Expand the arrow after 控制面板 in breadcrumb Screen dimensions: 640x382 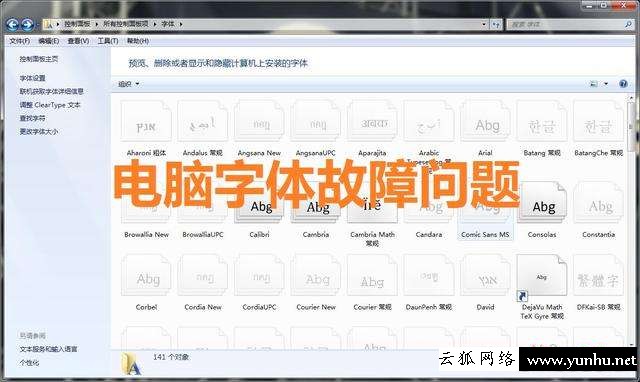click(97, 24)
